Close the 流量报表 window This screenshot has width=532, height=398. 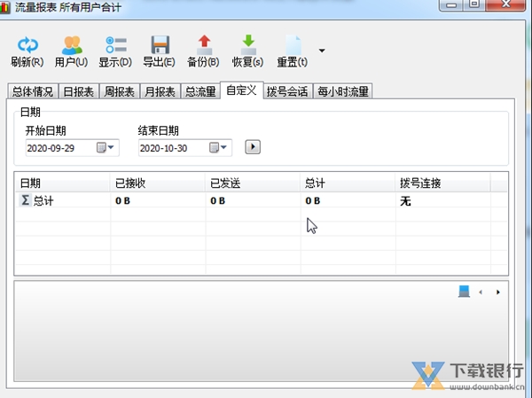click(506, 4)
